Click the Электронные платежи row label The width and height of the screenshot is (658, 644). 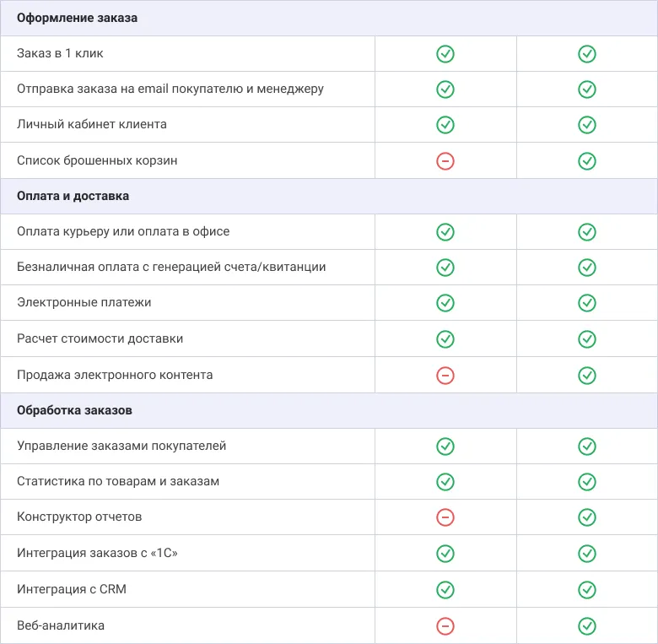[84, 302]
